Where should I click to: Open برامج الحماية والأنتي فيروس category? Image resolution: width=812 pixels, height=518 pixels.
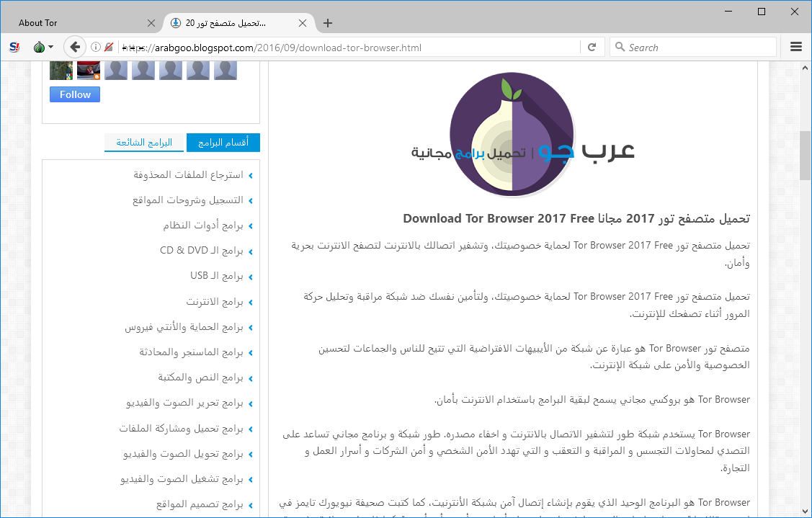pyautogui.click(x=184, y=327)
